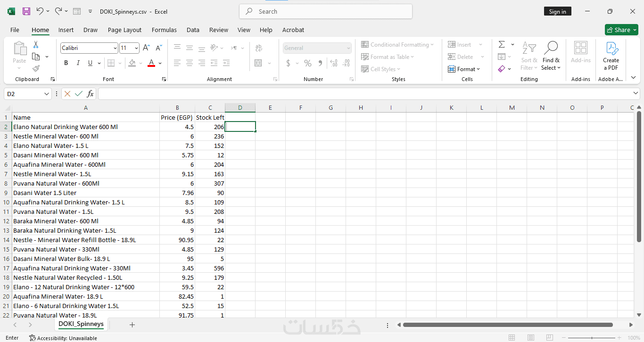644x342 pixels.
Task: Expand the Cell Styles gallery
Action: [x=381, y=69]
